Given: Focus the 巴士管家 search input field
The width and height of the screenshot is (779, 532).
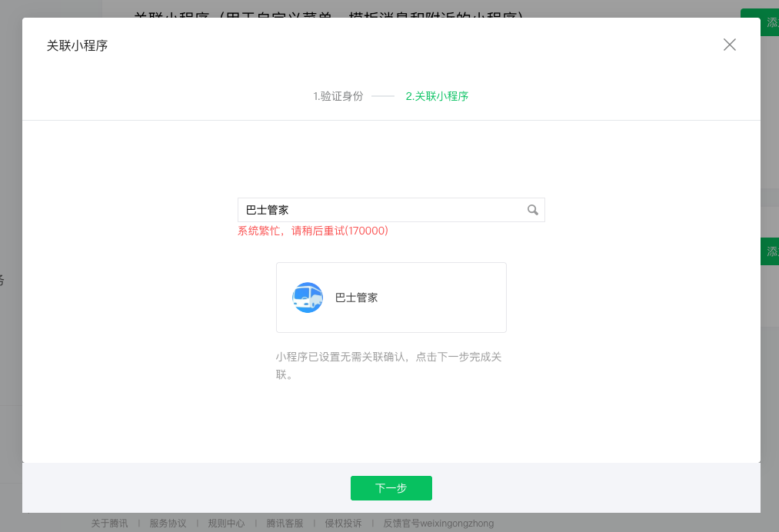Looking at the screenshot, I should point(391,210).
